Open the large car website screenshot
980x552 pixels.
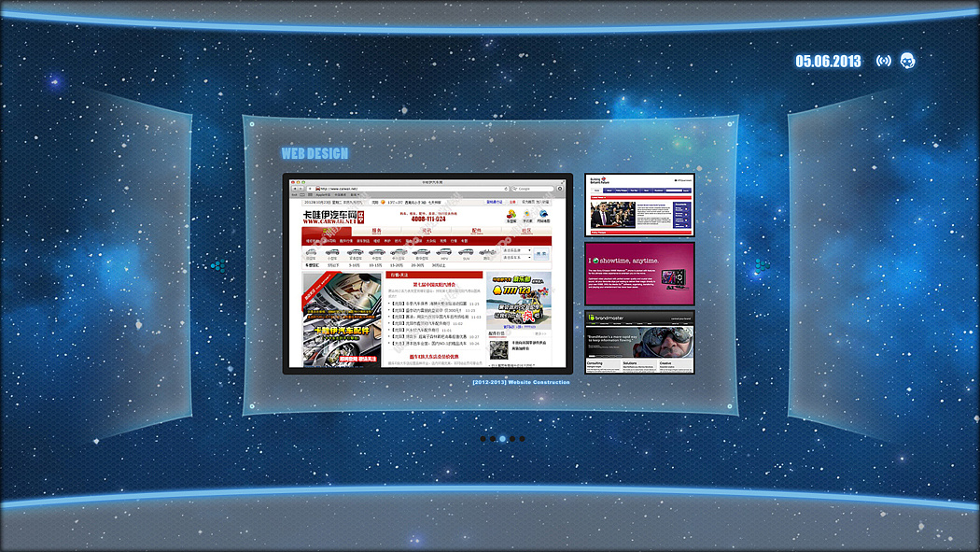click(x=427, y=274)
